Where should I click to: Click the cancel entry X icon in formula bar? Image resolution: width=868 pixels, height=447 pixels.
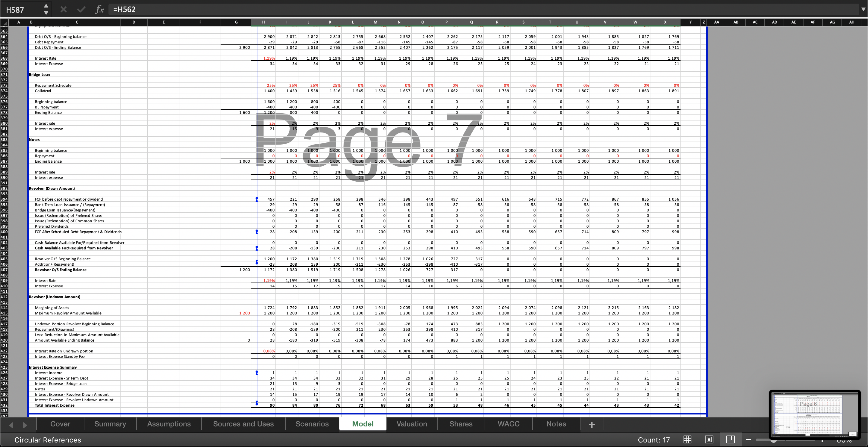point(63,9)
